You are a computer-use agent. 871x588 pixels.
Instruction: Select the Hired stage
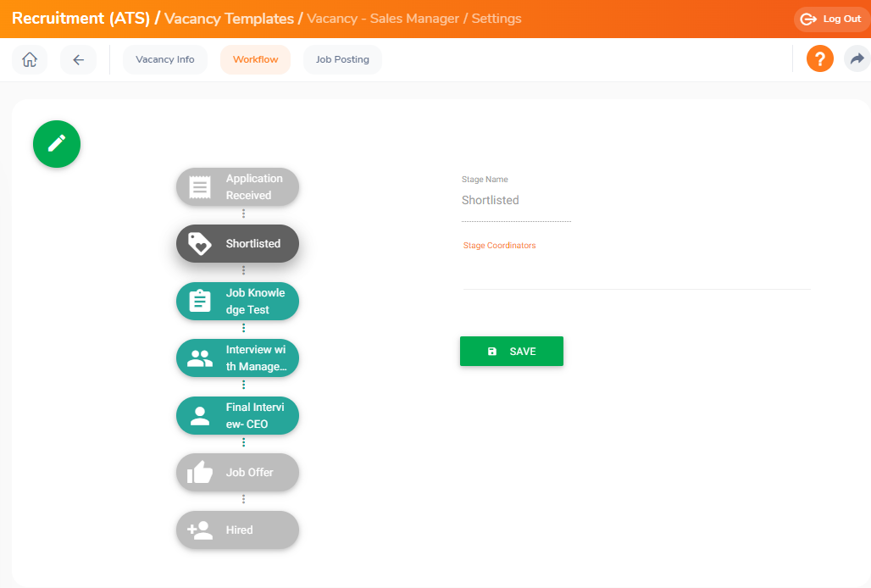pos(238,530)
